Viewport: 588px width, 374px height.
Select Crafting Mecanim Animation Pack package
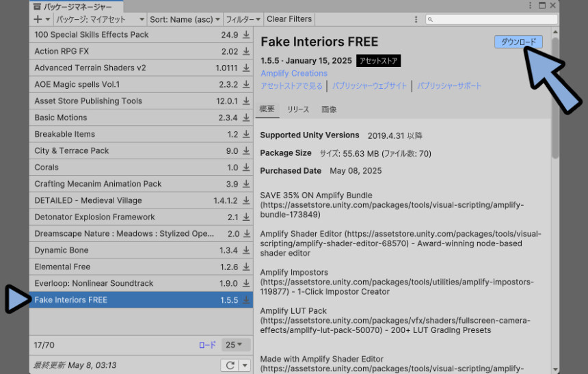tap(141, 184)
